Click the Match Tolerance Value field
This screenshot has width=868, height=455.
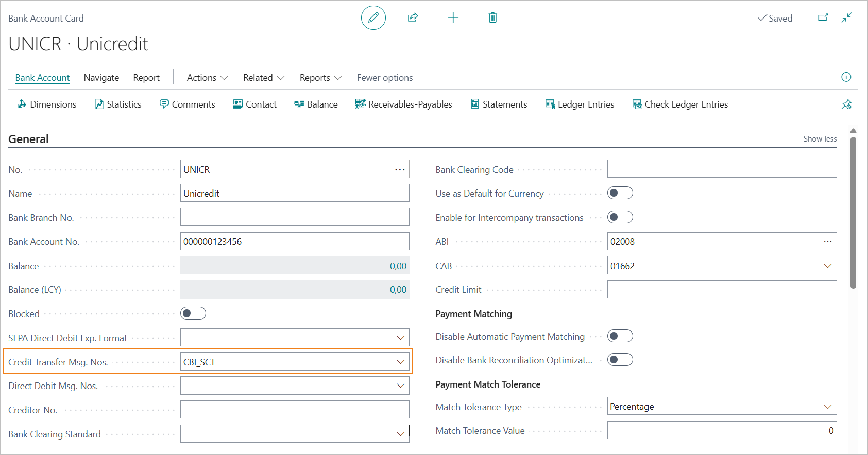722,430
